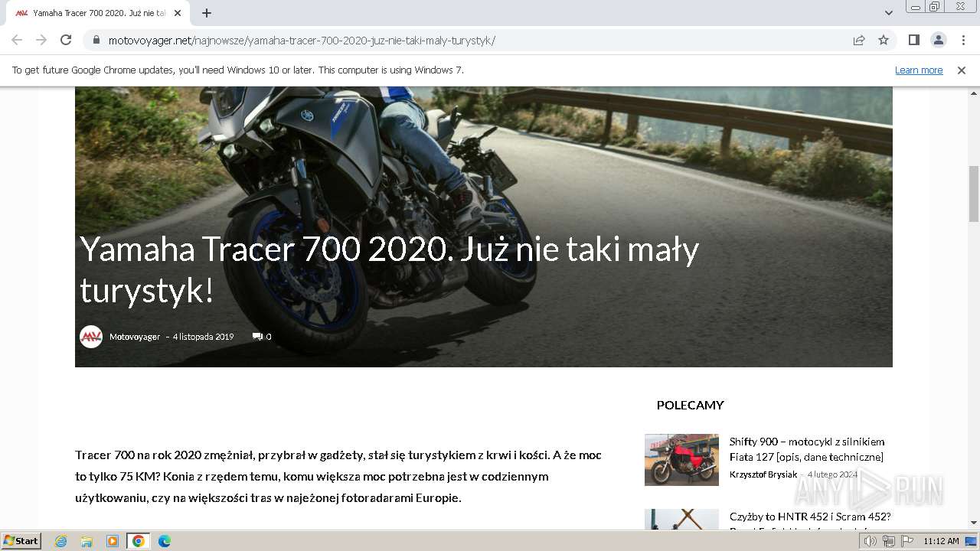This screenshot has height=551, width=980.
Task: Open the Motovoyager author link
Action: [x=135, y=337]
